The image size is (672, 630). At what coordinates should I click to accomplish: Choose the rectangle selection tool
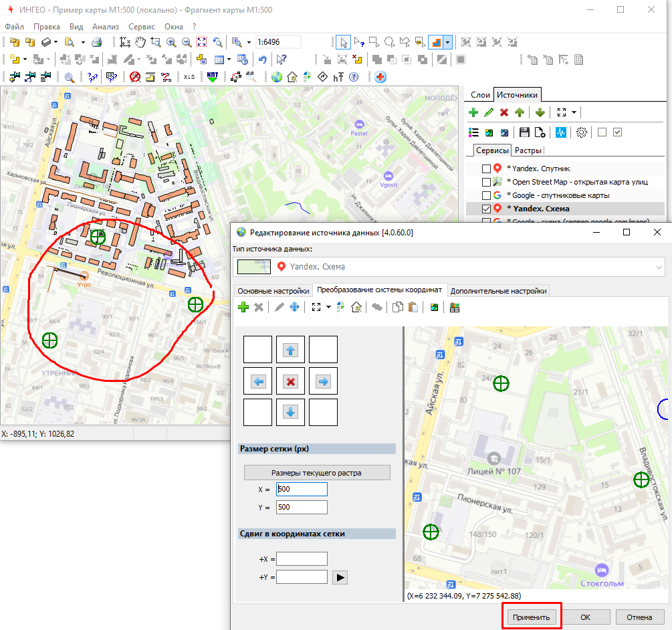click(x=374, y=42)
